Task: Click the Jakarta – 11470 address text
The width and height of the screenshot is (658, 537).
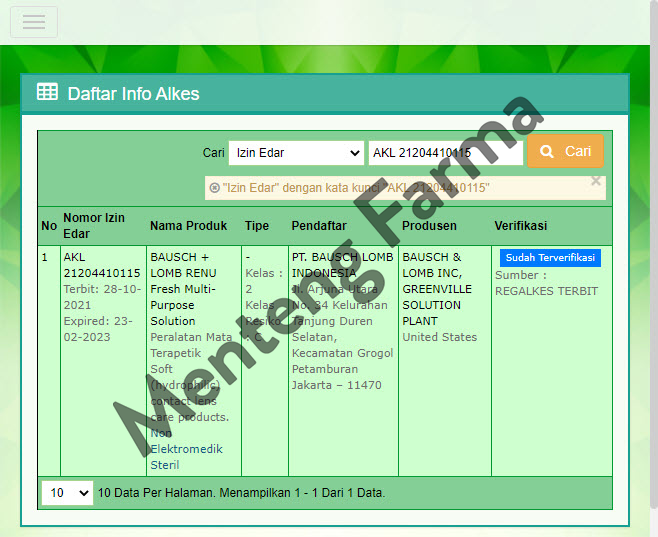Action: [x=337, y=385]
